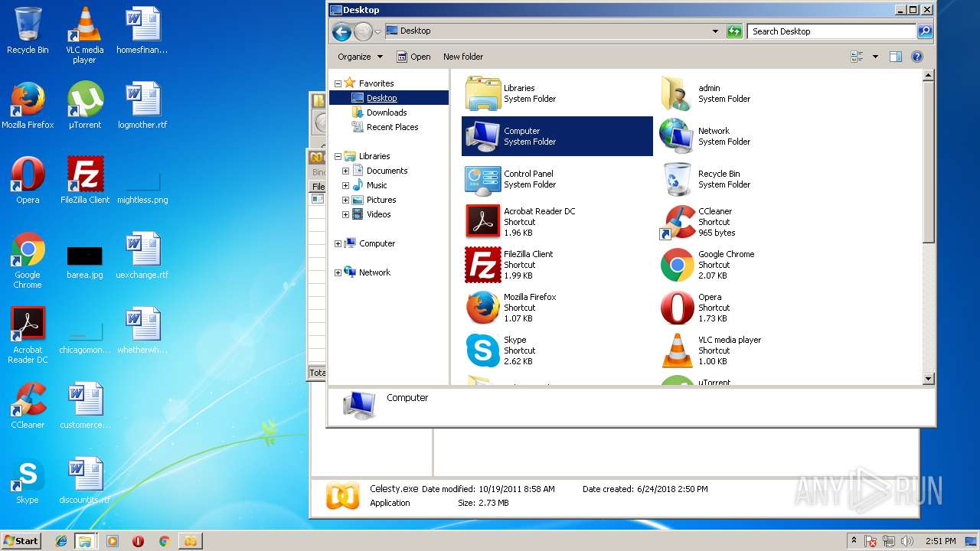Expand the Documents library node
The image size is (980, 551).
[x=345, y=171]
